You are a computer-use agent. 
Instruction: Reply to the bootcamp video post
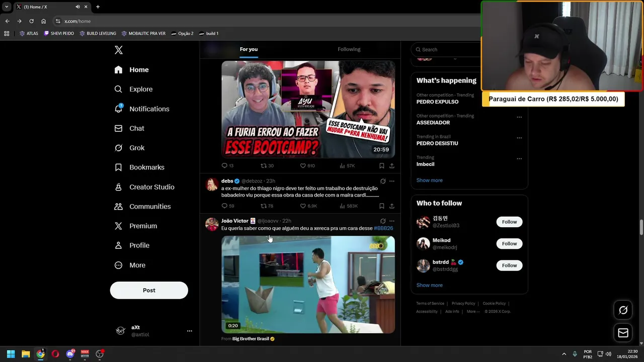point(227,165)
